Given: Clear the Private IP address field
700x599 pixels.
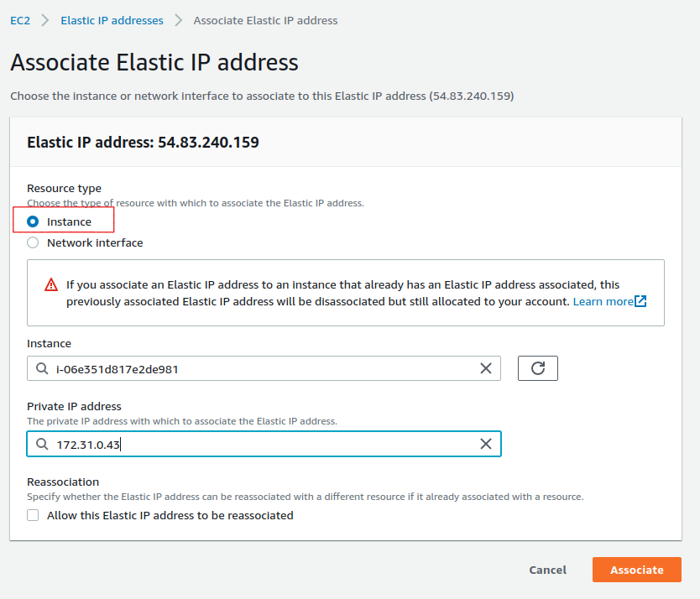Looking at the screenshot, I should [485, 443].
